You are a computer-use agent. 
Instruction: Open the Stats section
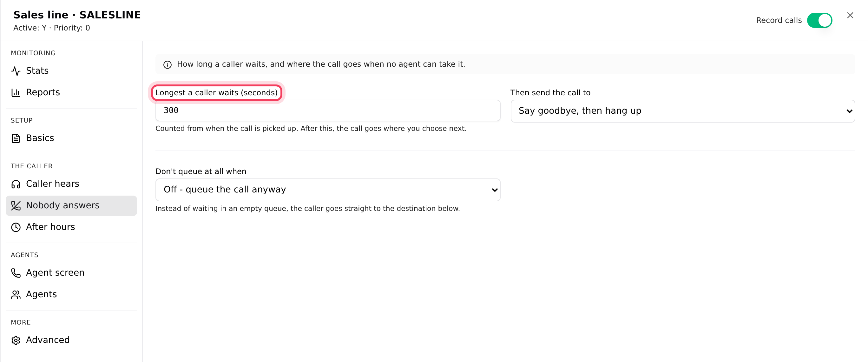[71, 71]
